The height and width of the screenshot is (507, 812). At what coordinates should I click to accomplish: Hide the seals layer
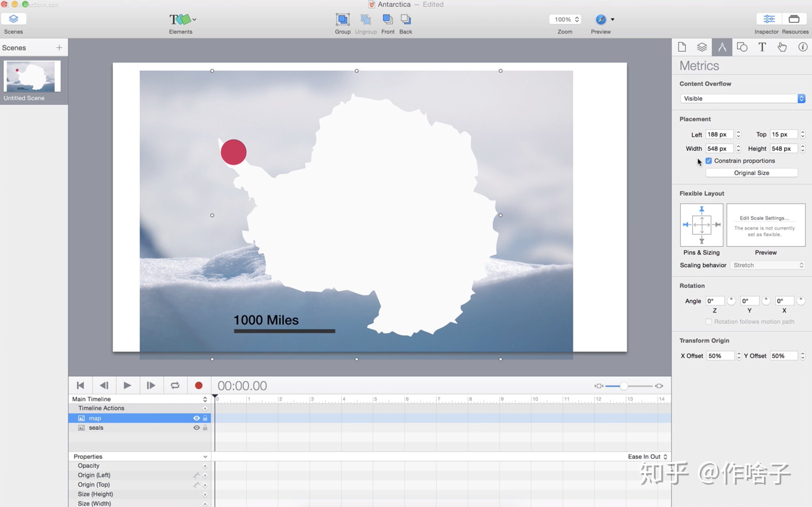197,428
